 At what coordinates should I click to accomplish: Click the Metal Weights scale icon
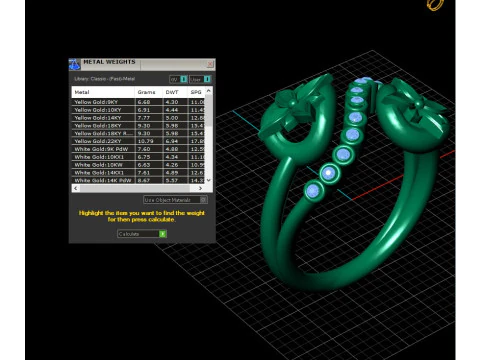pos(74,64)
